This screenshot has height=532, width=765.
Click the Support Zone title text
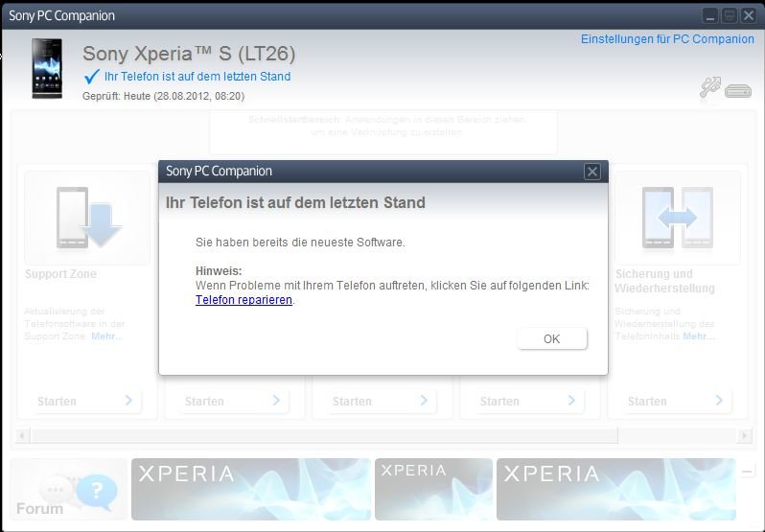[x=60, y=274]
